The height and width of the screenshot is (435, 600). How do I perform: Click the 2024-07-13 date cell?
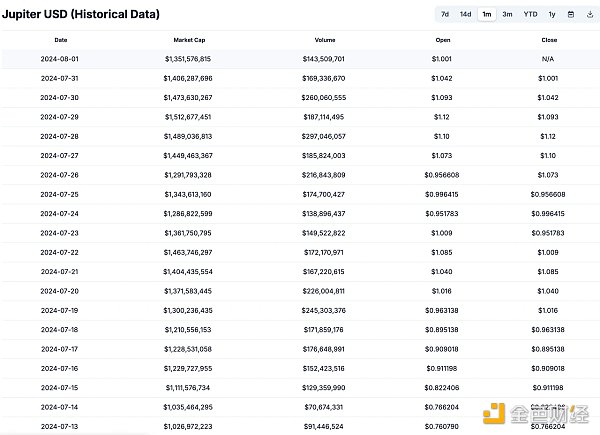tap(61, 426)
